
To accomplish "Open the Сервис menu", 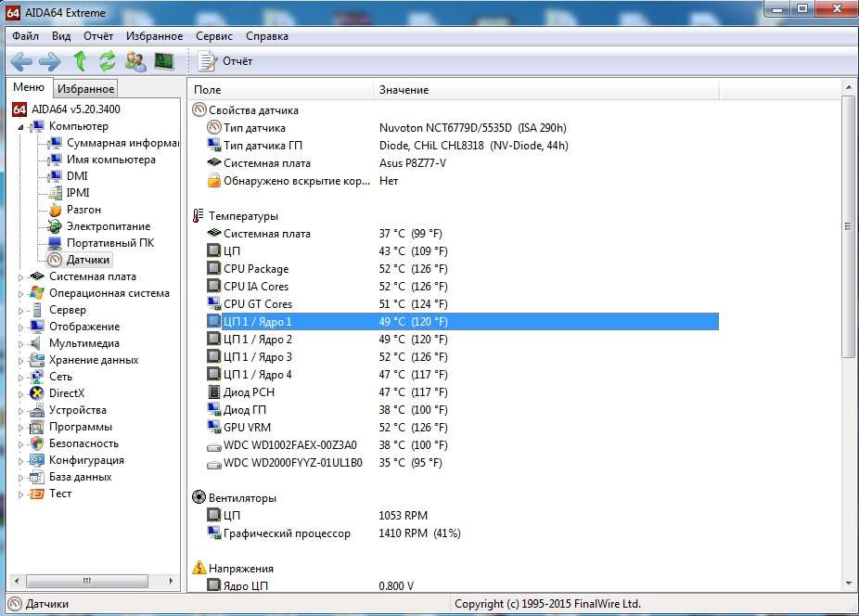I will pos(214,36).
